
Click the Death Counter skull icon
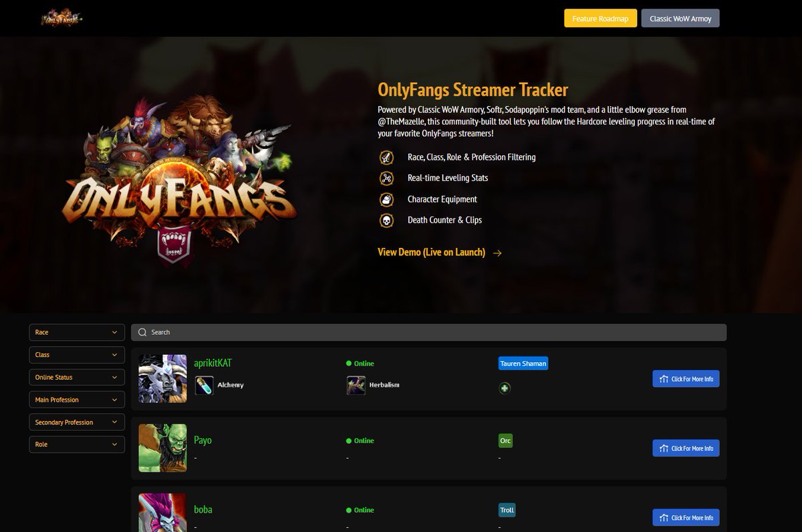click(386, 220)
